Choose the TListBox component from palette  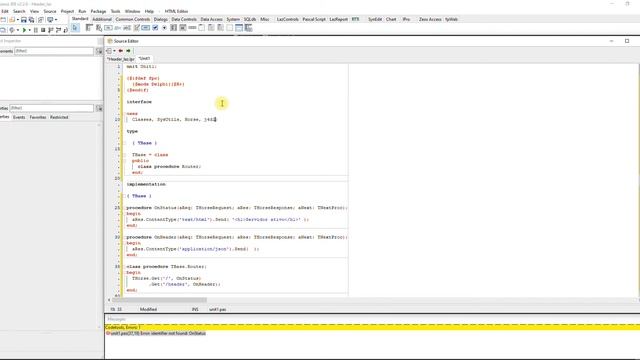(x=173, y=28)
